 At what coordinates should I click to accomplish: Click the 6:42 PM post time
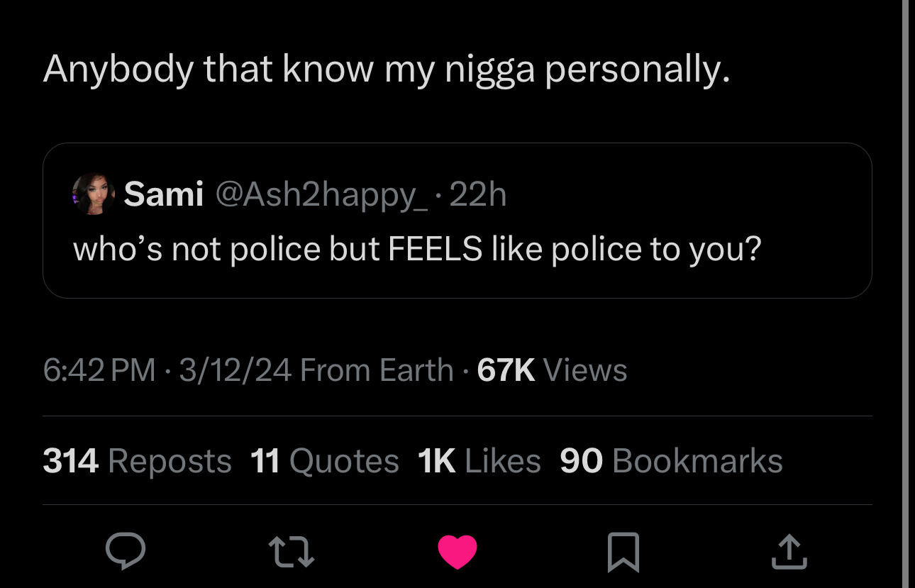[99, 370]
